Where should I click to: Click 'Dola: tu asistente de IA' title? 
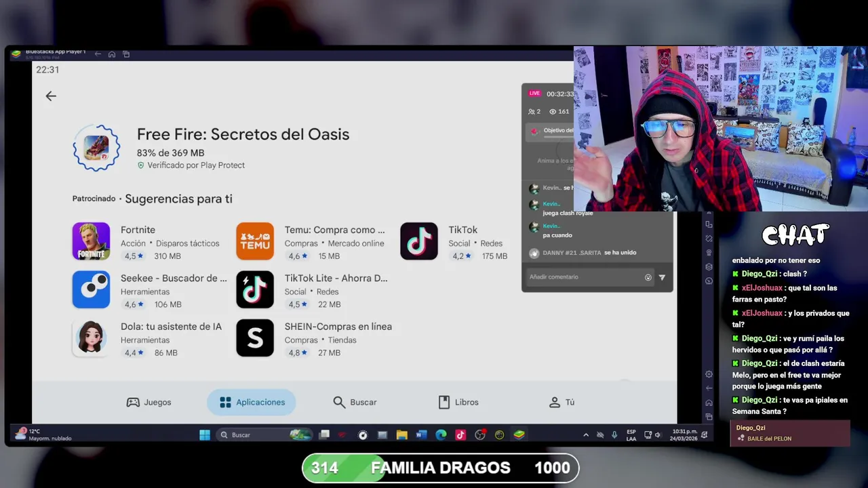point(171,326)
